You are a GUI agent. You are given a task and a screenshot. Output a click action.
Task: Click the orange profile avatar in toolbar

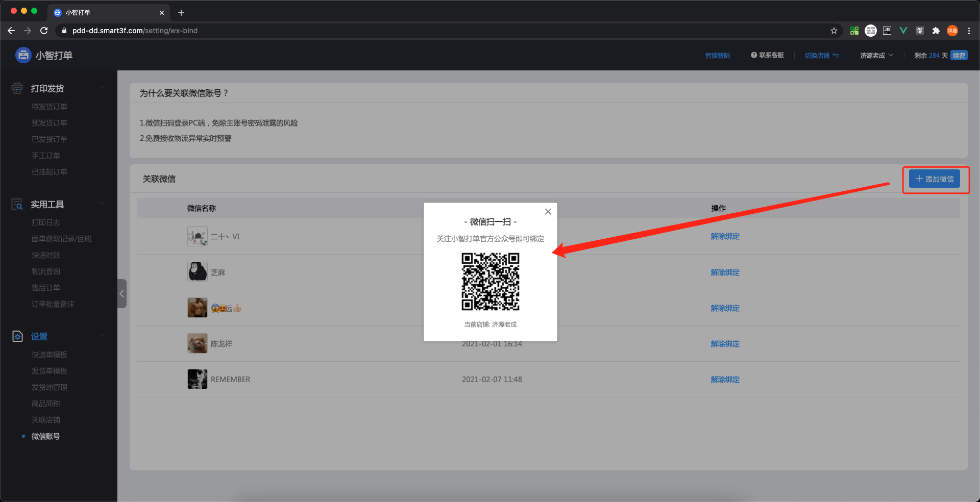tap(952, 31)
